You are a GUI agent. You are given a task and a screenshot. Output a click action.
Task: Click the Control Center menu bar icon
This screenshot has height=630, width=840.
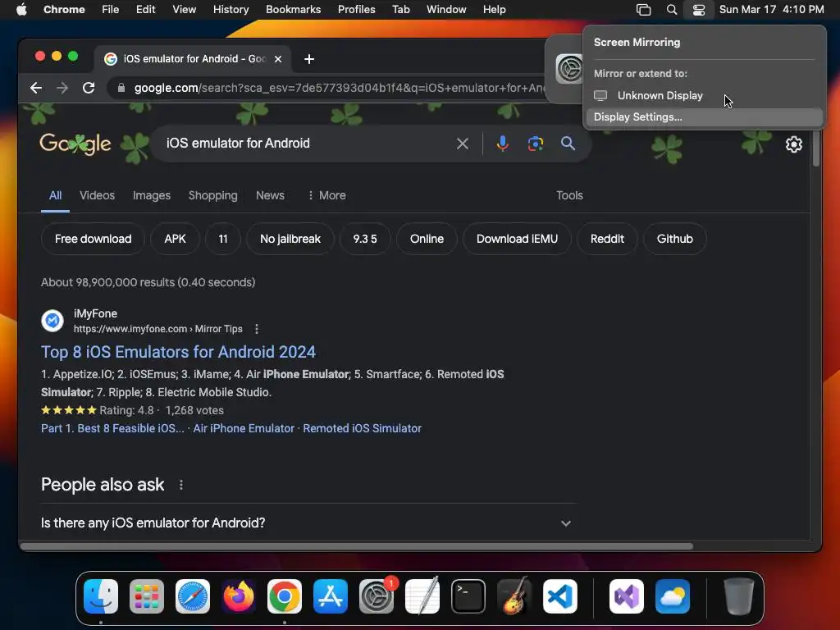pyautogui.click(x=699, y=10)
